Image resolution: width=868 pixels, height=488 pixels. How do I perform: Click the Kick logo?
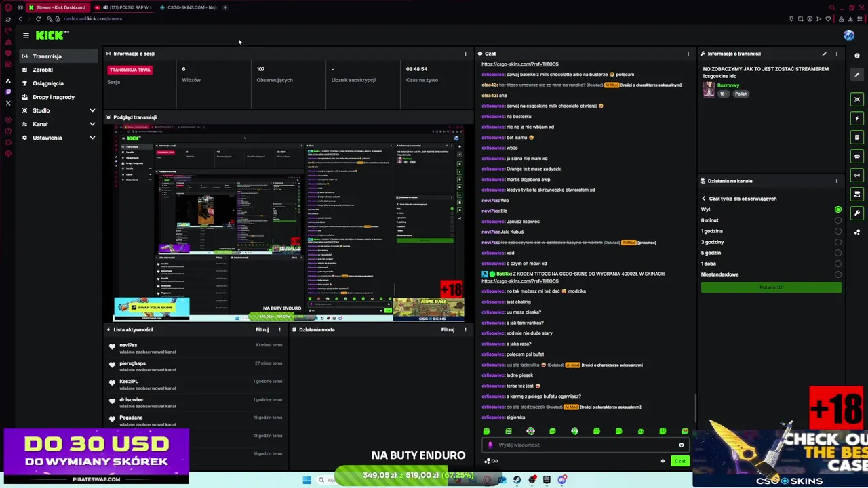(x=51, y=35)
